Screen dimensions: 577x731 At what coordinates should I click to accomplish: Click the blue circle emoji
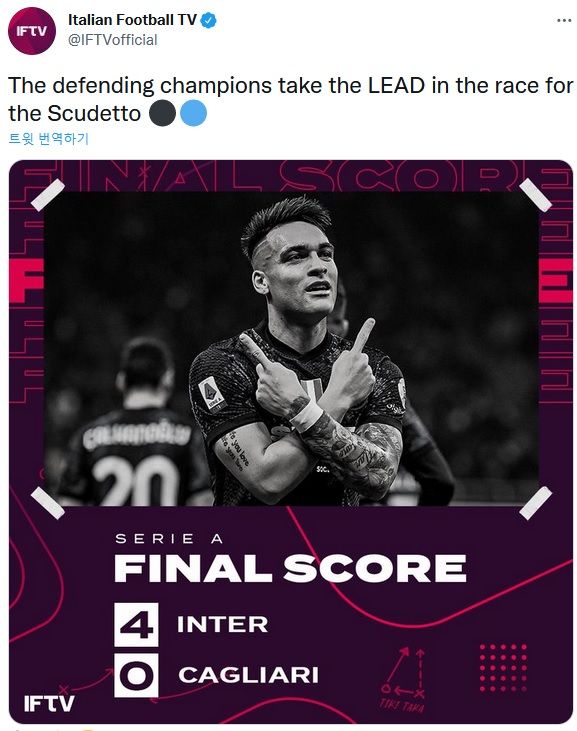pos(193,113)
